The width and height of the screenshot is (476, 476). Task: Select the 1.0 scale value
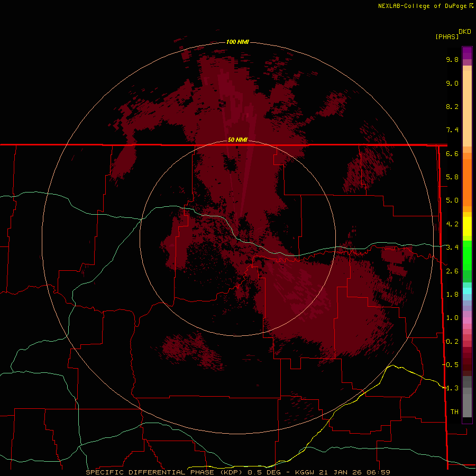tap(452, 318)
